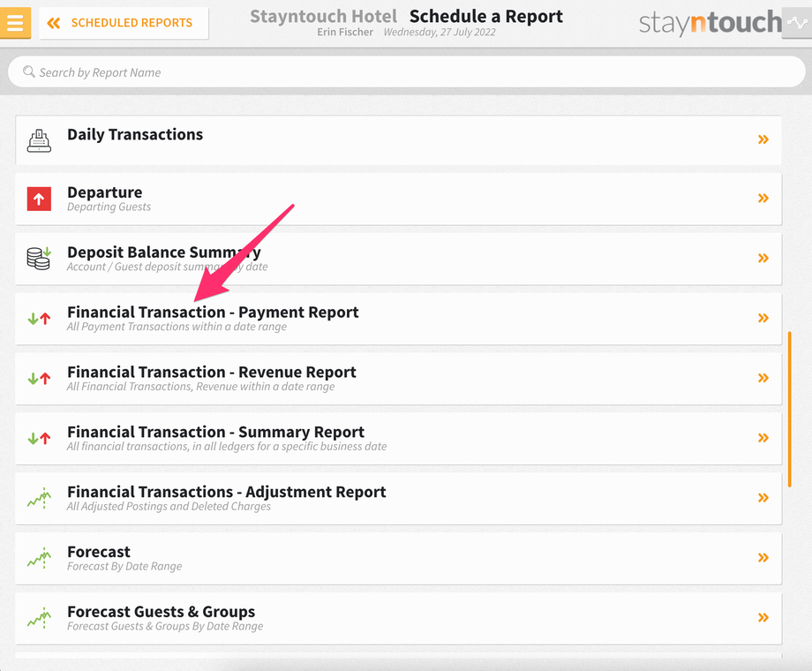This screenshot has height=671, width=812.
Task: Select Financial Transaction - Payment Report title
Action: [x=213, y=313]
